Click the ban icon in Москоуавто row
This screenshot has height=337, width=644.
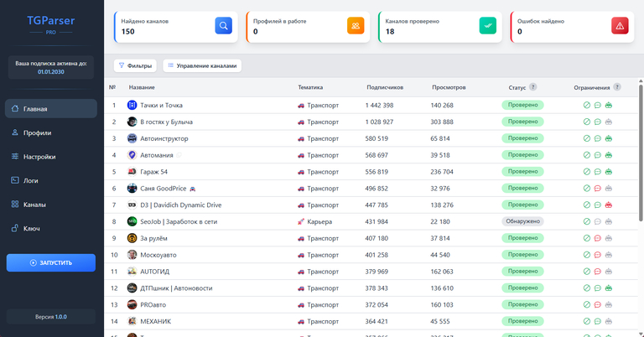coord(586,255)
